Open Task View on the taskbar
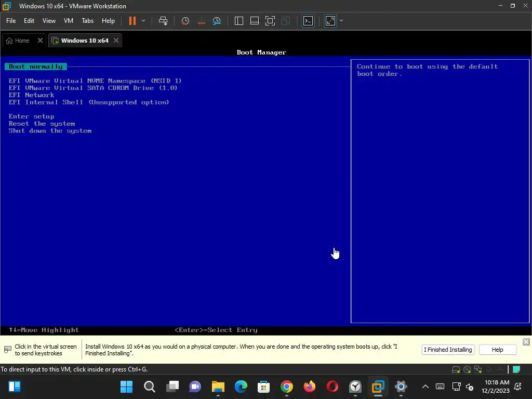This screenshot has height=399, width=532. (x=172, y=387)
